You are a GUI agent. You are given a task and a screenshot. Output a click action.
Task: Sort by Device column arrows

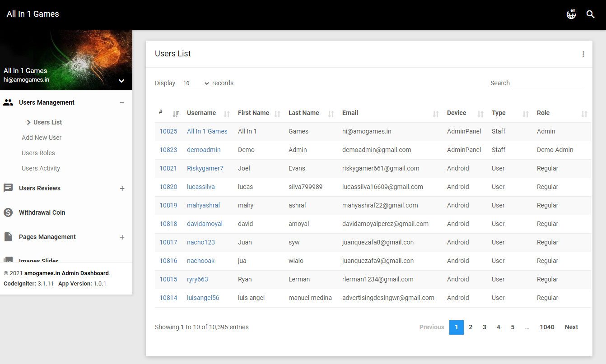pyautogui.click(x=480, y=114)
